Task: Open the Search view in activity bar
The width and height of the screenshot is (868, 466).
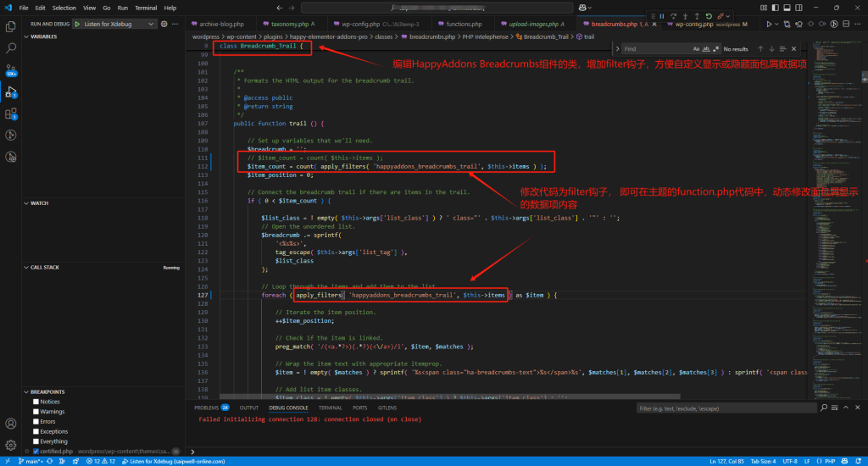Action: pyautogui.click(x=10, y=48)
